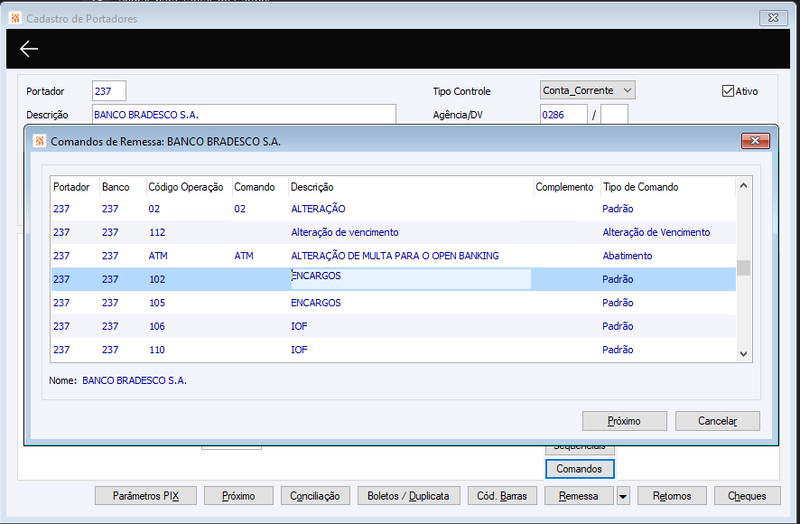Click the Descrição edit cell with ENCARGOS
The image size is (800, 524).
pyautogui.click(x=411, y=279)
